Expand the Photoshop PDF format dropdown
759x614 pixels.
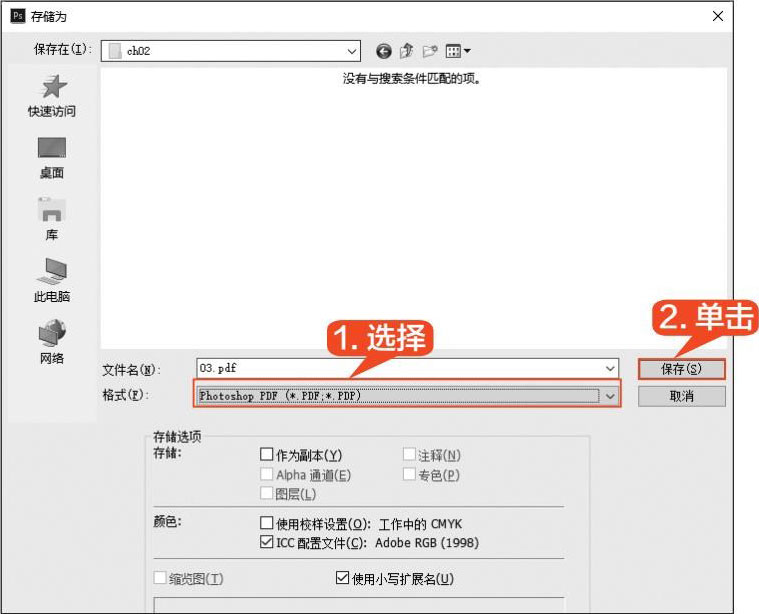(x=611, y=396)
